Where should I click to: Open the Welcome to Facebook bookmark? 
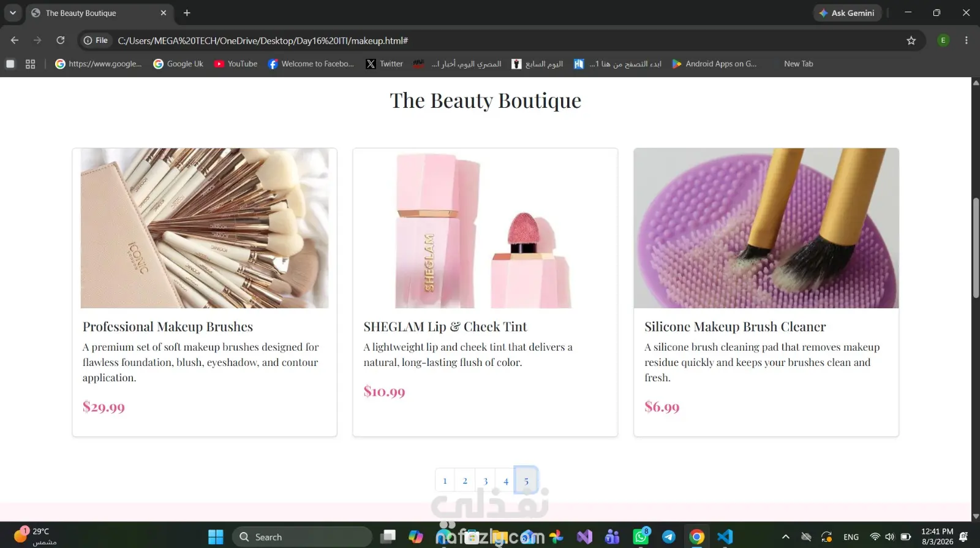click(311, 64)
